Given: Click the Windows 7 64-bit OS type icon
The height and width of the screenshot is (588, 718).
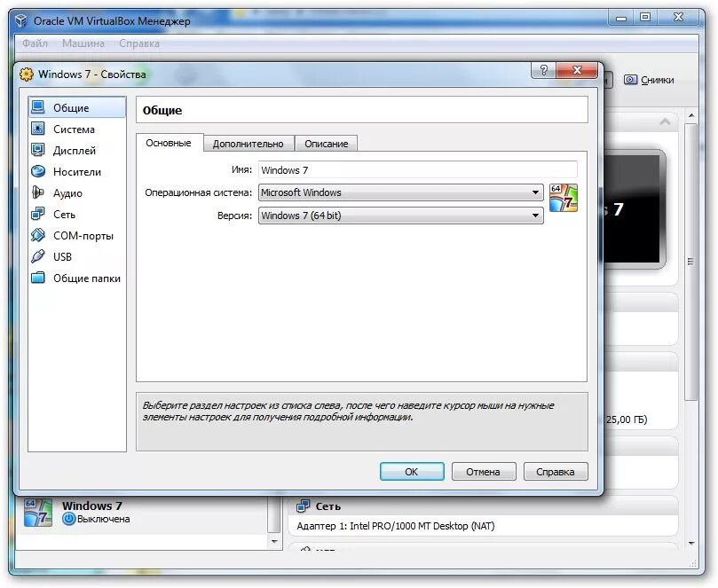Looking at the screenshot, I should [x=564, y=198].
